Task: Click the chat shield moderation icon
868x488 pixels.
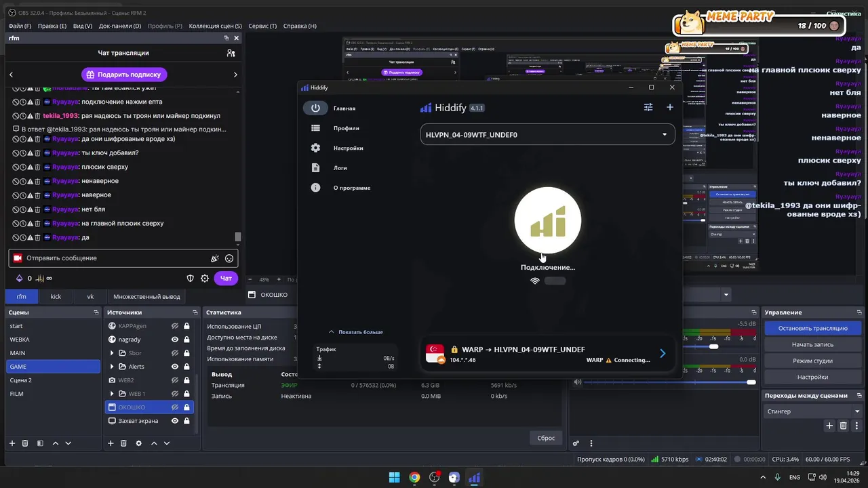Action: [x=191, y=278]
